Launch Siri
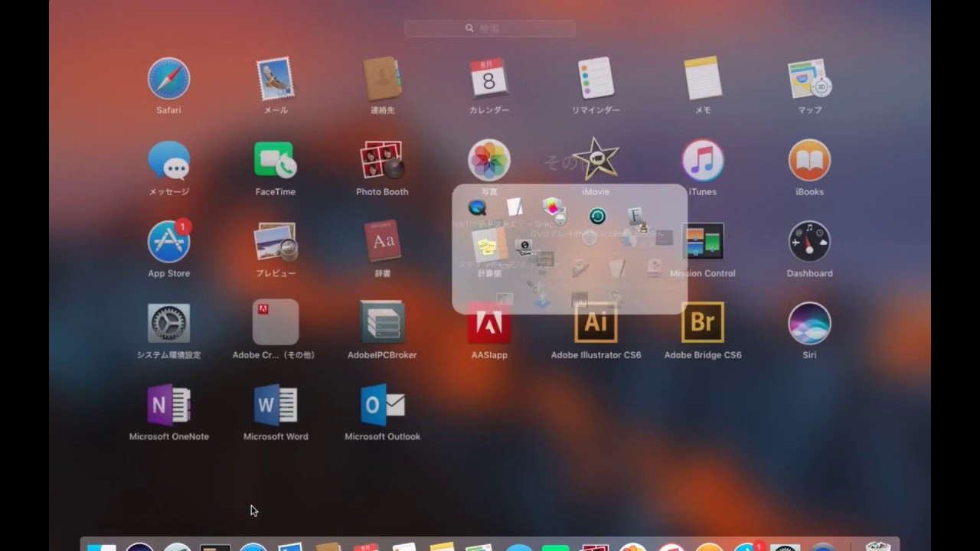980x551 pixels. pyautogui.click(x=809, y=324)
